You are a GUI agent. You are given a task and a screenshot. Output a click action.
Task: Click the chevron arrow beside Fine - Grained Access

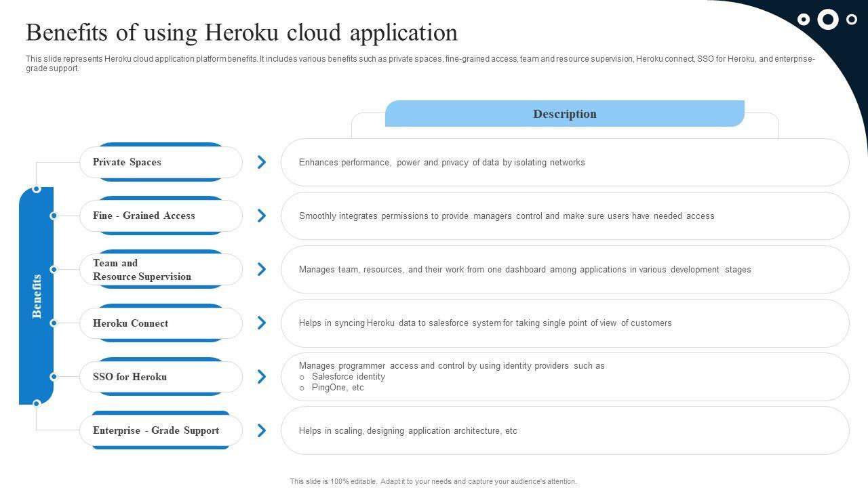point(261,216)
